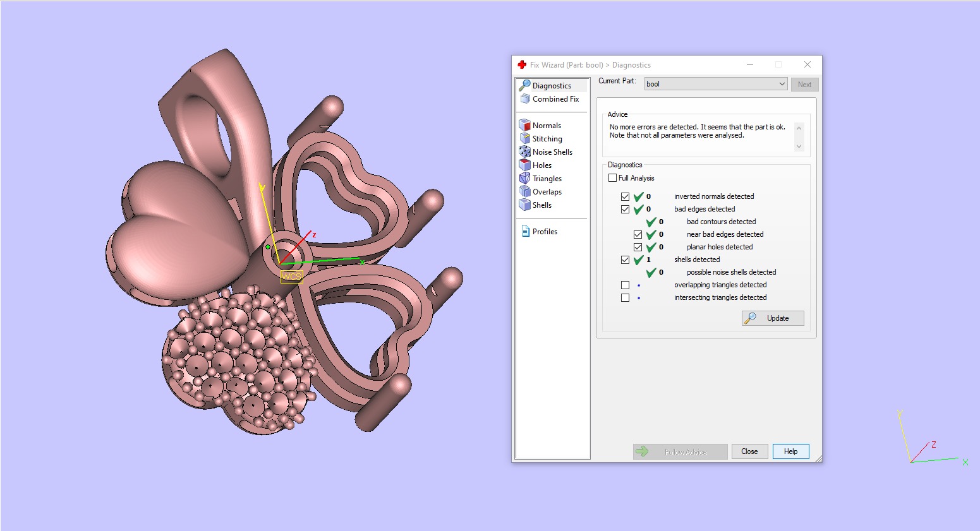The height and width of the screenshot is (531, 980).
Task: Uncheck bad edges detected checkbox
Action: 625,209
